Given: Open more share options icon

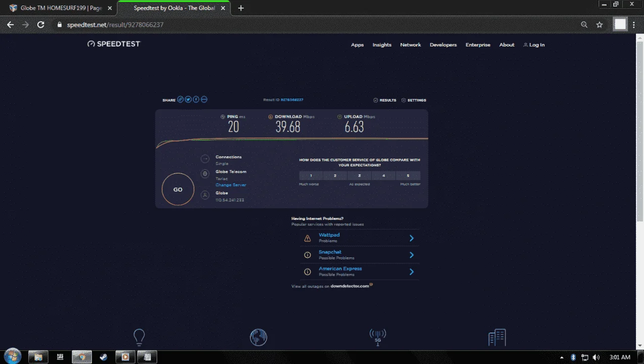Looking at the screenshot, I should (x=204, y=100).
